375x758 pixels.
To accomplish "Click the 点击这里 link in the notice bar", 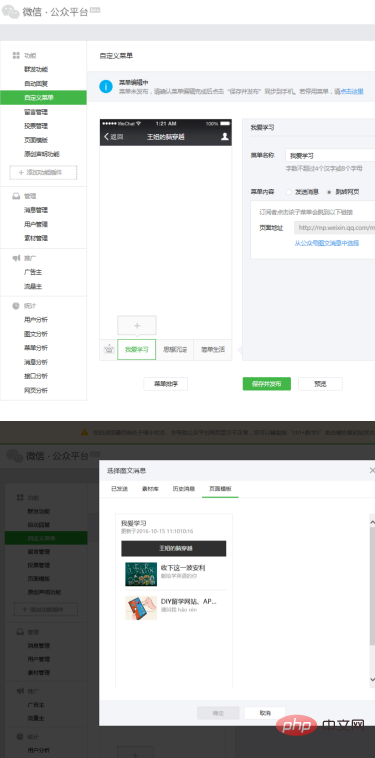I will click(x=352, y=91).
